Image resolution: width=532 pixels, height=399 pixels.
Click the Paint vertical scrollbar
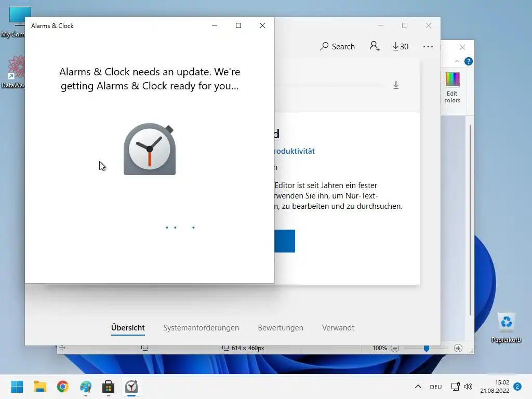tap(470, 220)
